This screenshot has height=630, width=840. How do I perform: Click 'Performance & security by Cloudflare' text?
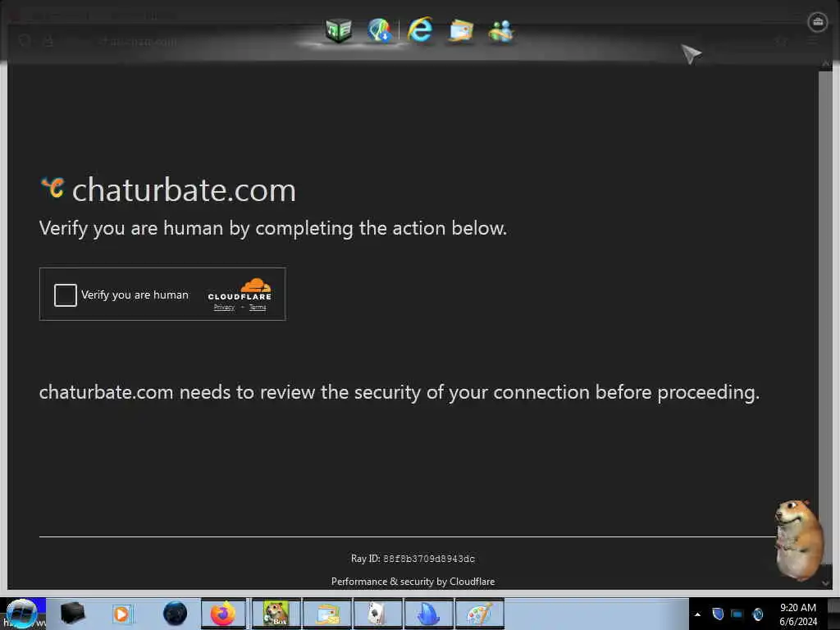click(x=413, y=582)
